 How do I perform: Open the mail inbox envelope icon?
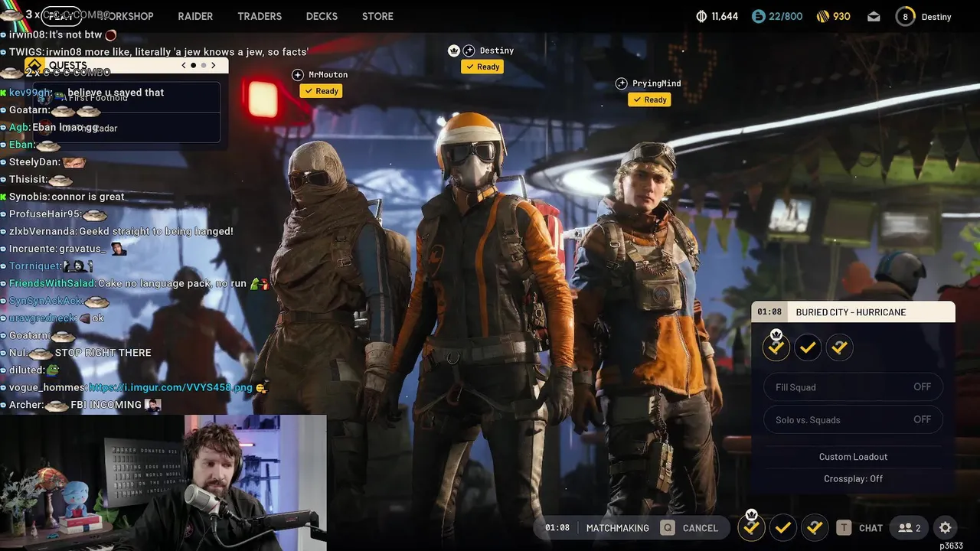[x=874, y=16]
